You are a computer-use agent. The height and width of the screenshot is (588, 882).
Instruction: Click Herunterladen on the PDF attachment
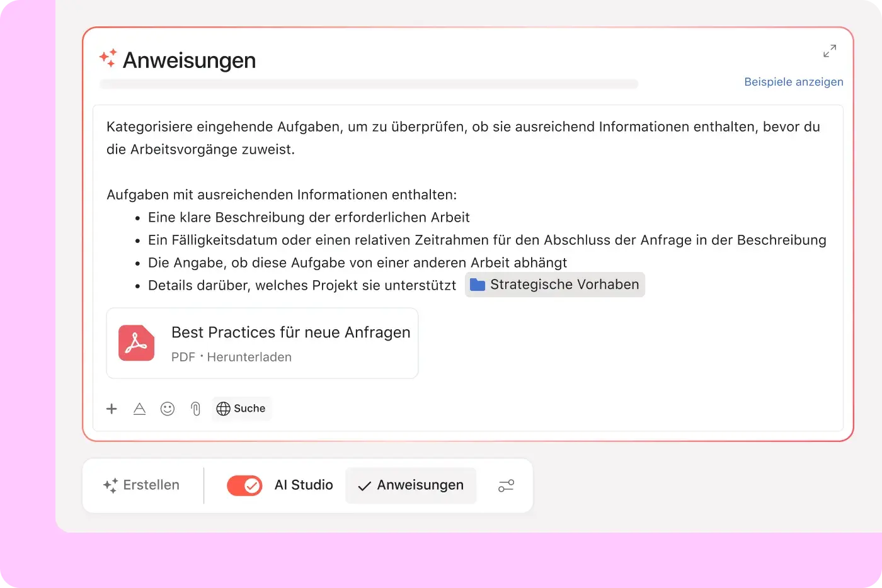pyautogui.click(x=249, y=357)
